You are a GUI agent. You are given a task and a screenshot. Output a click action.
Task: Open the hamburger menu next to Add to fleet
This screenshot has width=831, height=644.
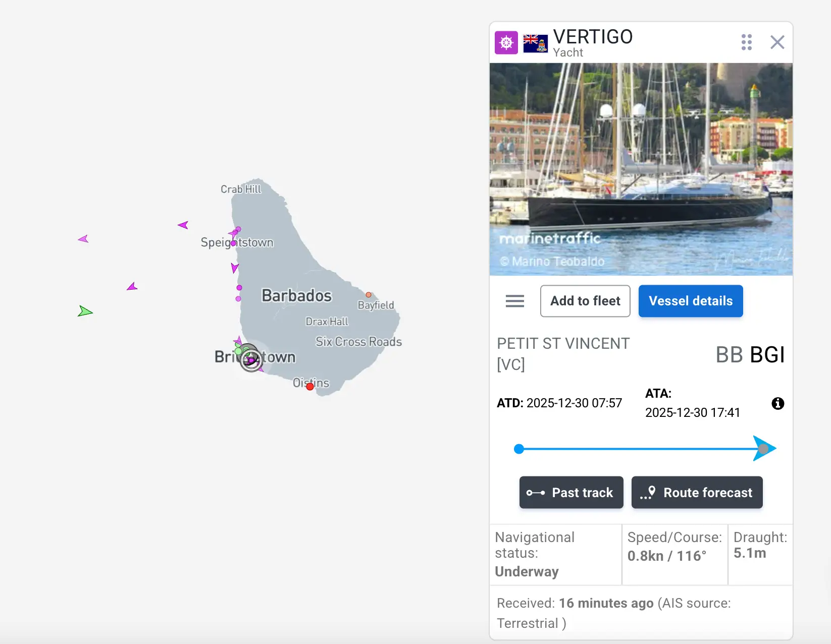514,301
